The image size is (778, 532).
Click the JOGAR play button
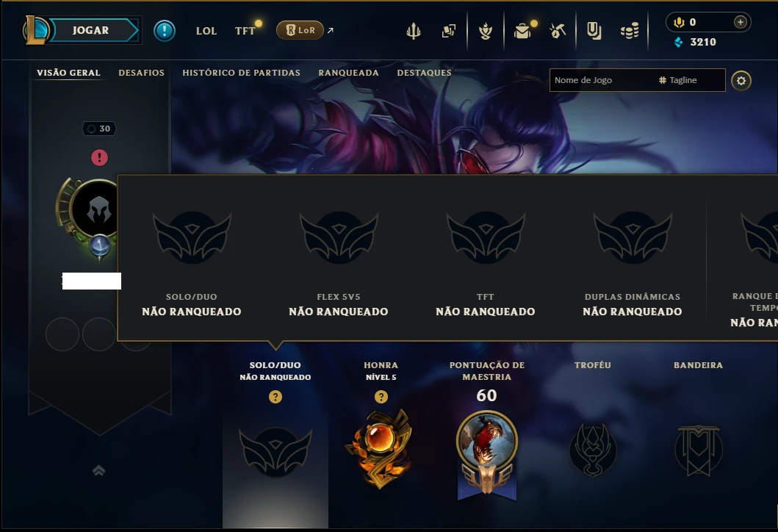pyautogui.click(x=90, y=30)
